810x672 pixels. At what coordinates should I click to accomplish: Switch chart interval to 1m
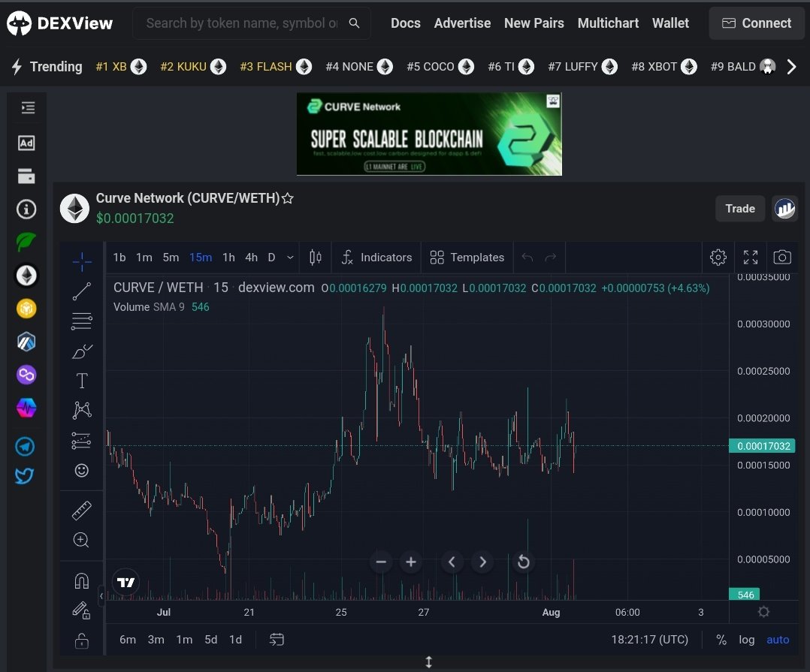pos(144,257)
